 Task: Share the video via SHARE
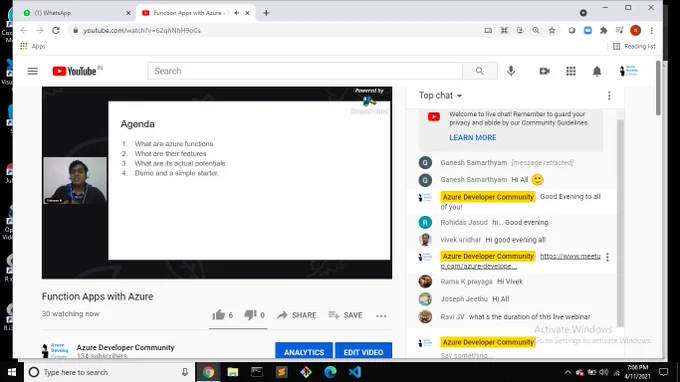point(297,315)
